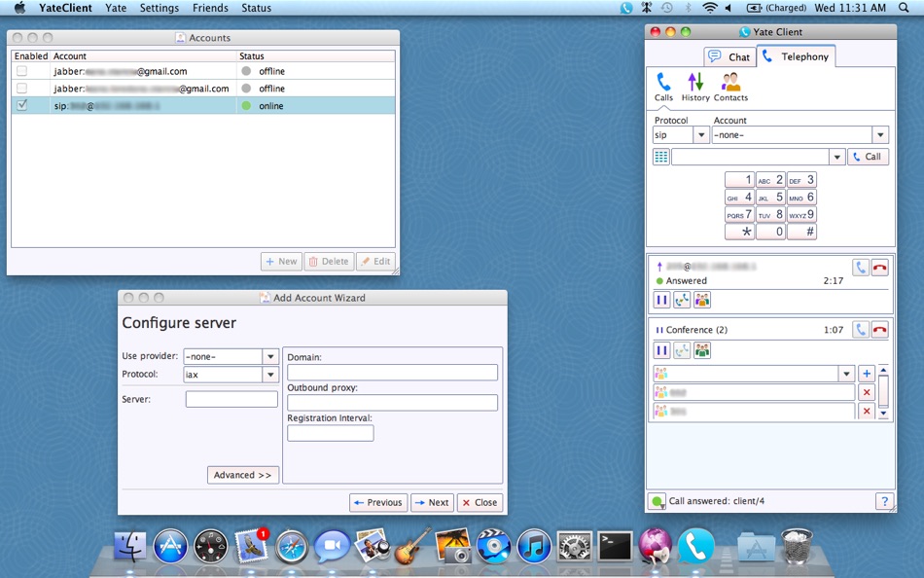Open the Protocol sip dropdown in Yate Client
The width and height of the screenshot is (924, 578).
[700, 135]
